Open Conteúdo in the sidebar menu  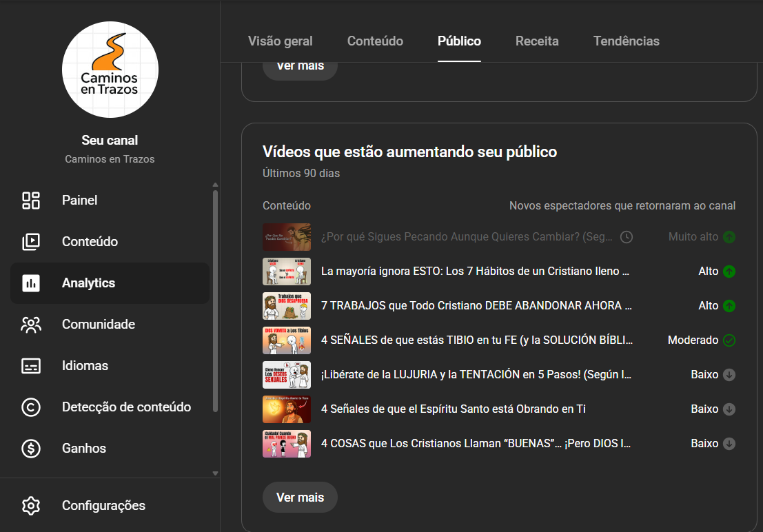(x=110, y=242)
